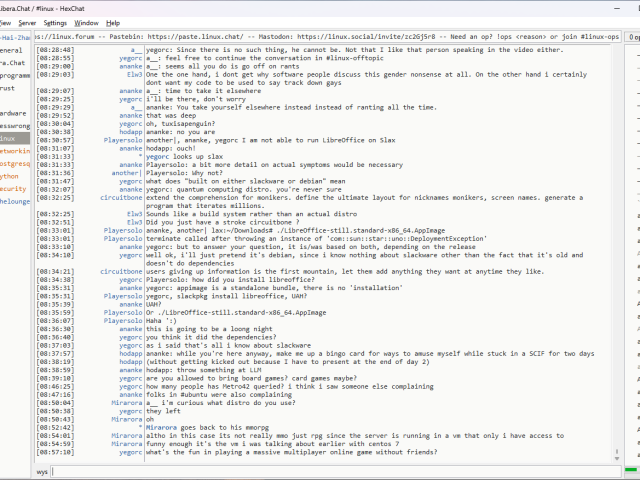Click the 'wys' nickname button
The width and height of the screenshot is (640, 480).
click(43, 470)
